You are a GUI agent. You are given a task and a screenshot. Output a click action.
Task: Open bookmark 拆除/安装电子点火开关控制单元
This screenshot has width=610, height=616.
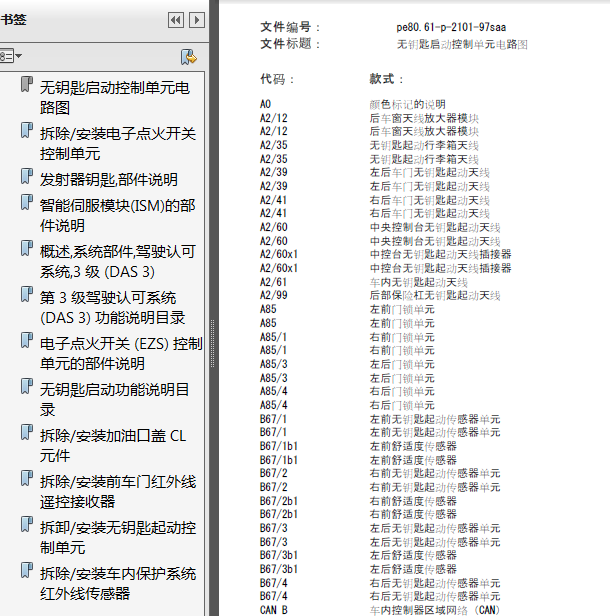(118, 143)
